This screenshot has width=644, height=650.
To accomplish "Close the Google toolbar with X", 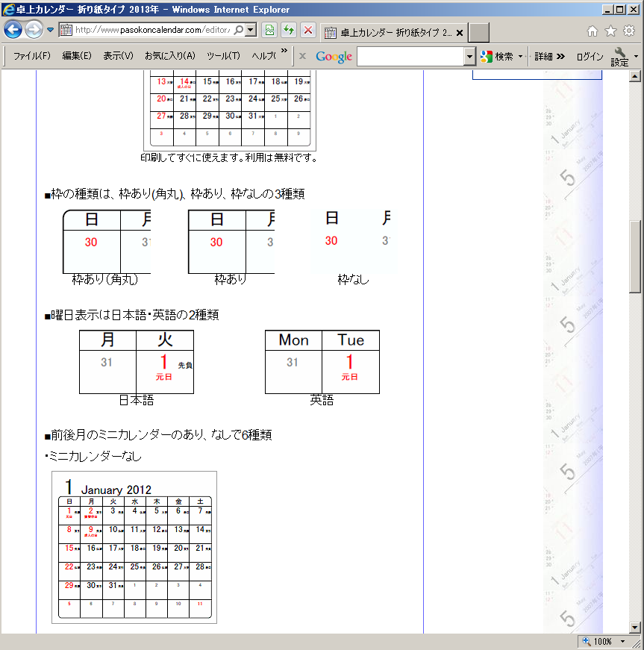I will click(302, 56).
